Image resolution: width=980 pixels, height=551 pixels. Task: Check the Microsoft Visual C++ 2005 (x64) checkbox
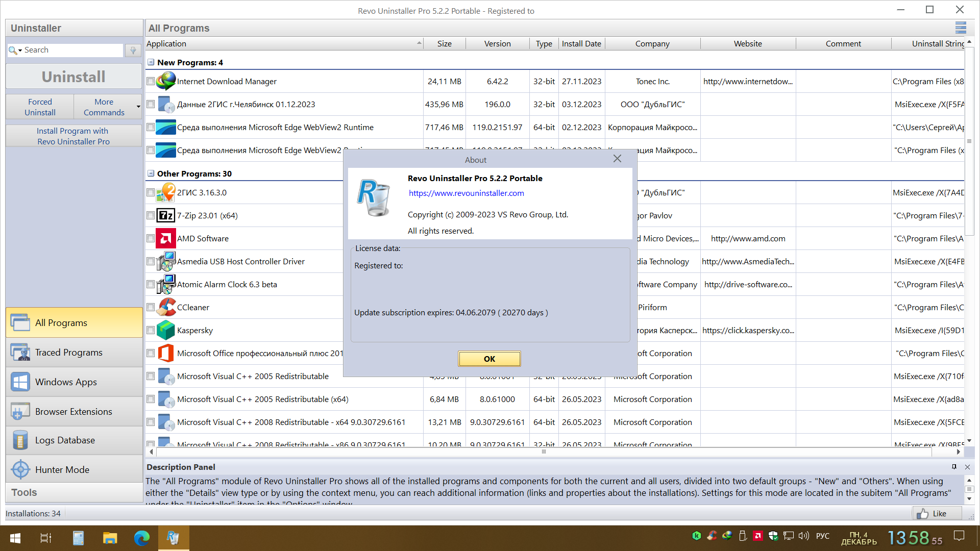coord(151,399)
